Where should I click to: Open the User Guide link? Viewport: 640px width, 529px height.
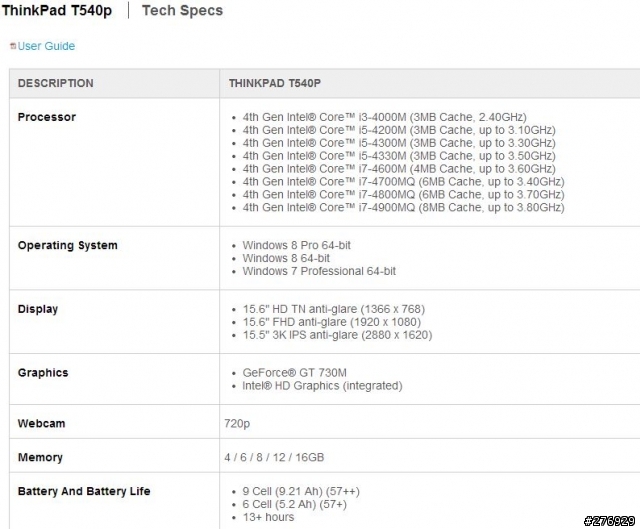(x=46, y=46)
